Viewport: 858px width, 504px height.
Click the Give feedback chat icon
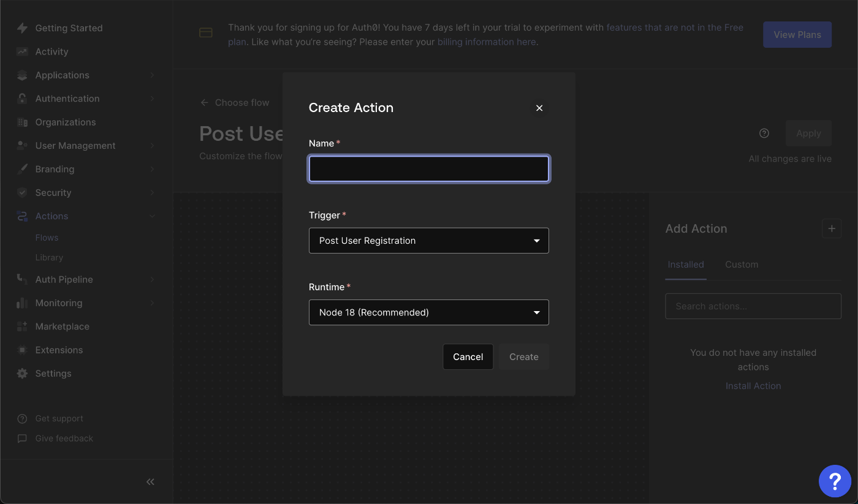coord(22,438)
